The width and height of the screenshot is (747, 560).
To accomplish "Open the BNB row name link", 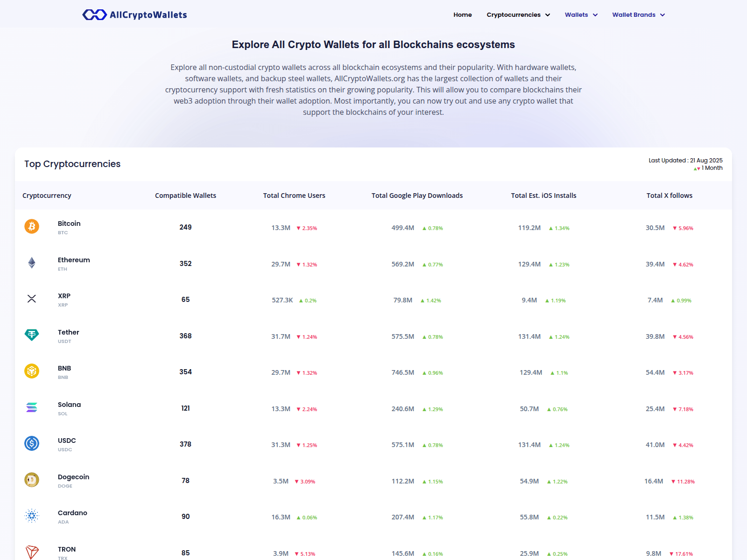I will tap(64, 368).
